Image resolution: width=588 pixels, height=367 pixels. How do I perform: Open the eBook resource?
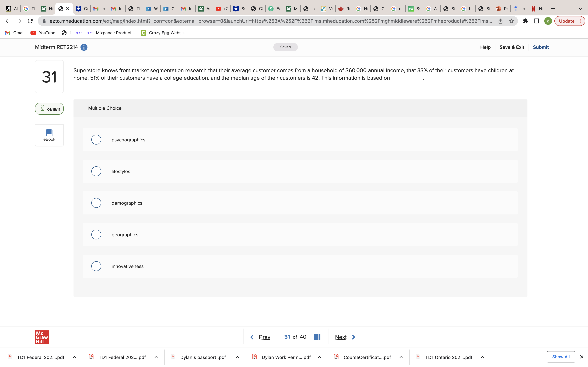pos(49,135)
